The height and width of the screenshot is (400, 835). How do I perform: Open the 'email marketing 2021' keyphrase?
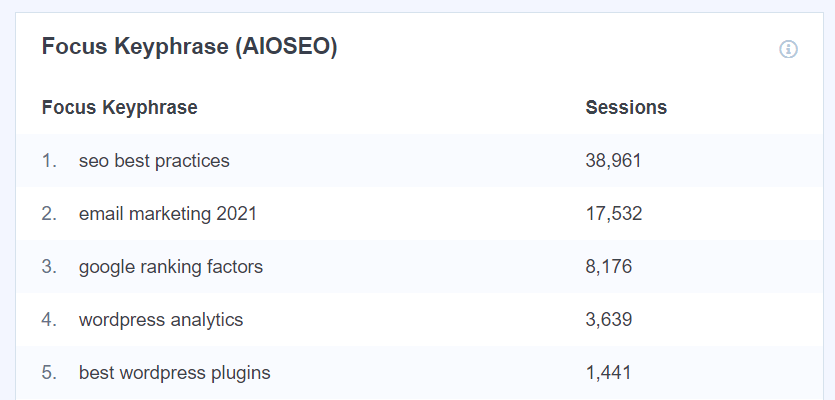point(168,213)
